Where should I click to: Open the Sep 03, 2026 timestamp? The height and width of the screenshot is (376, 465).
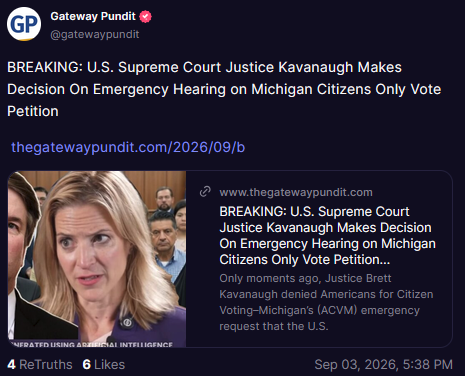383,364
